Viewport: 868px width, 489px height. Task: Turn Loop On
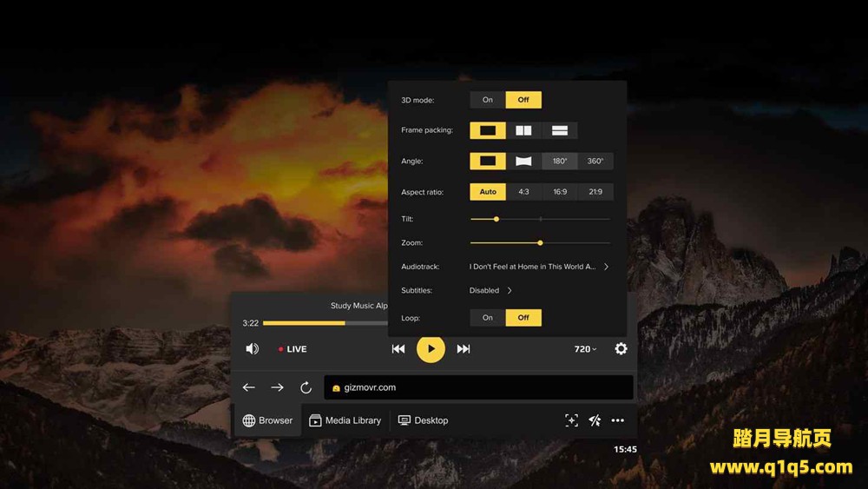[x=488, y=318]
